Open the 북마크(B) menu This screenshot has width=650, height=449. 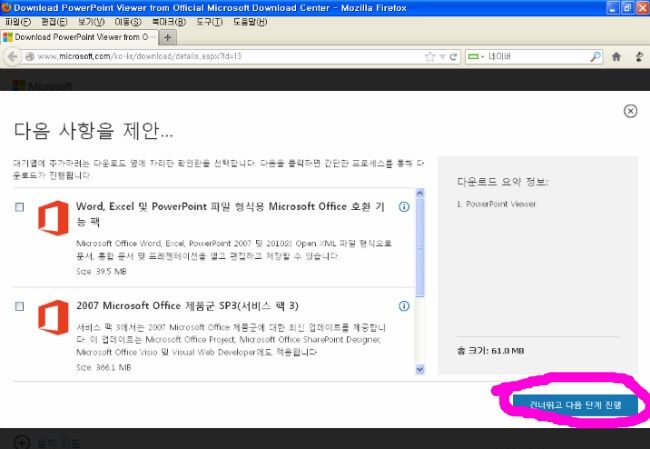point(168,22)
